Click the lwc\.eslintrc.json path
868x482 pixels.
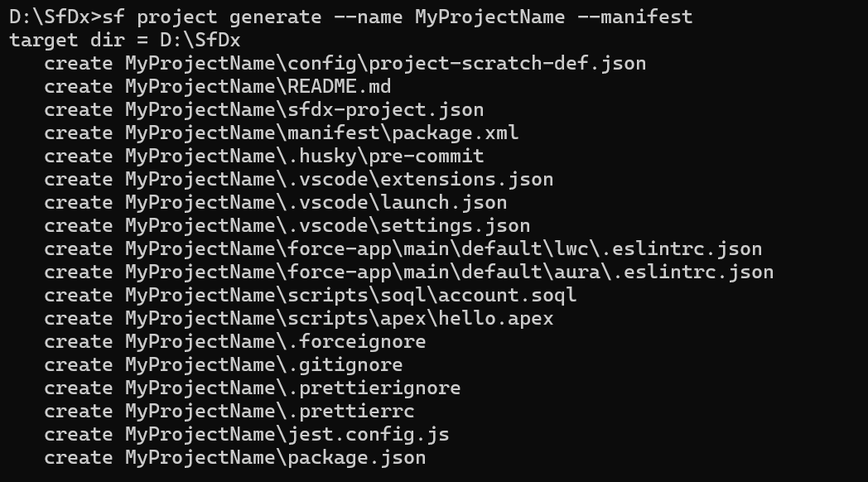pyautogui.click(x=443, y=248)
